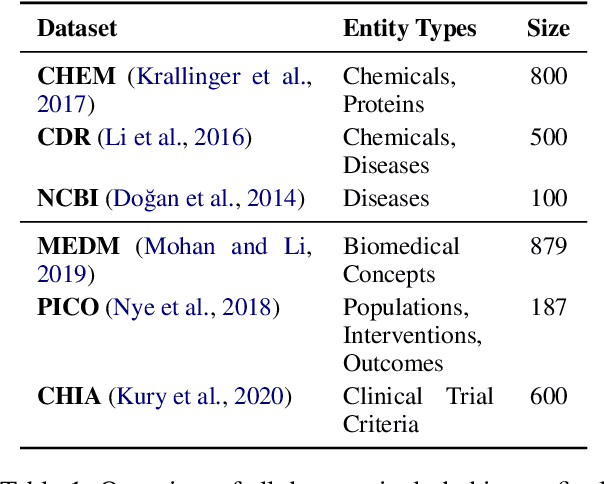Click the Kury et al., 2020 reference
The height and width of the screenshot is (484, 604).
199,397
